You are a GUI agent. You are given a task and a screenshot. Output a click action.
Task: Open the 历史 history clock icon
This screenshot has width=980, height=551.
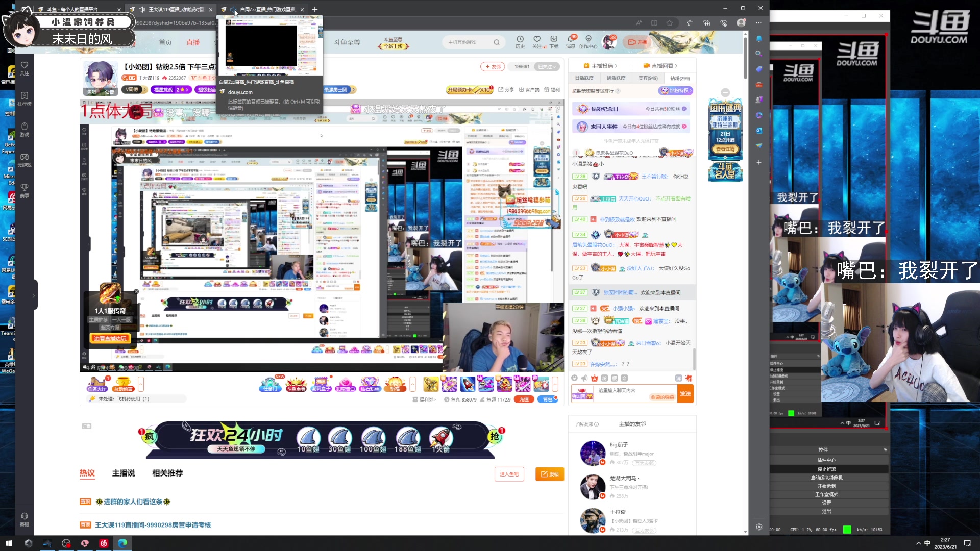pos(520,40)
